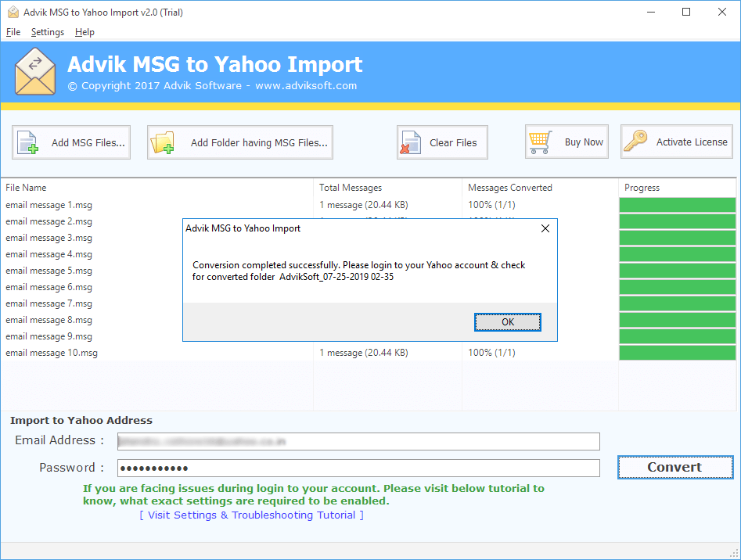This screenshot has height=560, width=741.
Task: Click progress bar for email message 5.msg
Action: click(677, 271)
